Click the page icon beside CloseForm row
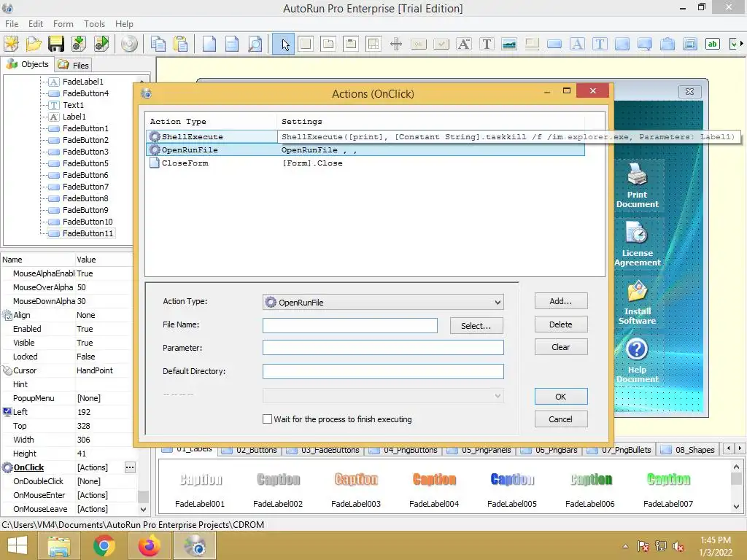 click(x=155, y=163)
